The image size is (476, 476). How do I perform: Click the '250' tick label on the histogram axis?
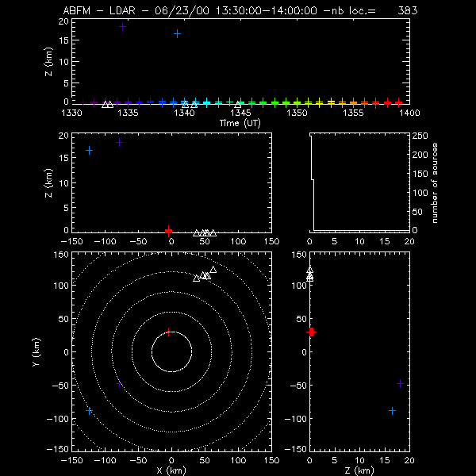[x=420, y=136]
